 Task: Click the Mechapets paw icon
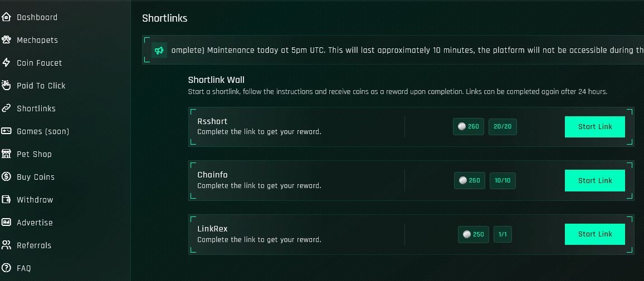tap(6, 40)
